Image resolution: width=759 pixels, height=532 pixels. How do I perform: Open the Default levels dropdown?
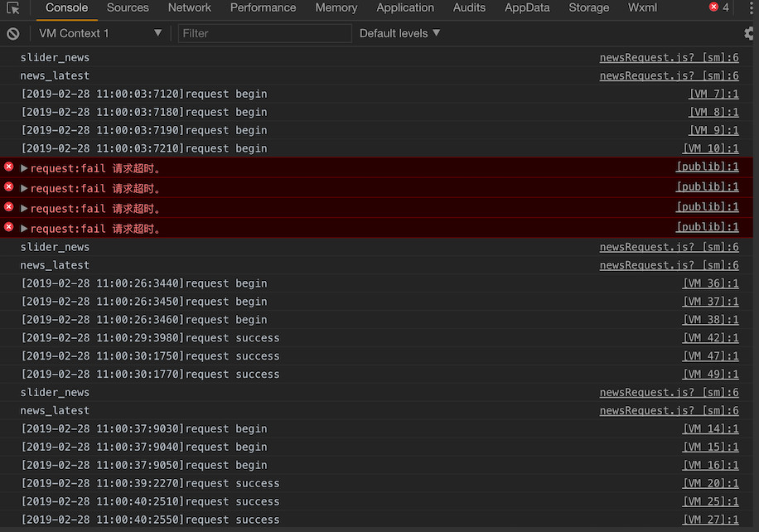pyautogui.click(x=399, y=33)
